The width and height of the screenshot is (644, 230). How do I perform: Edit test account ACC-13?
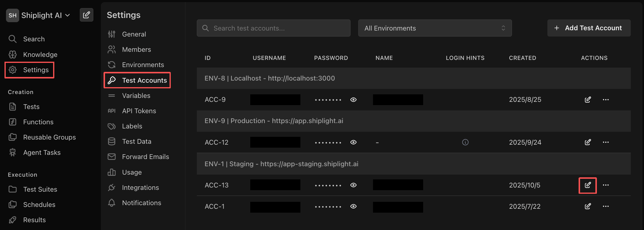pos(588,185)
